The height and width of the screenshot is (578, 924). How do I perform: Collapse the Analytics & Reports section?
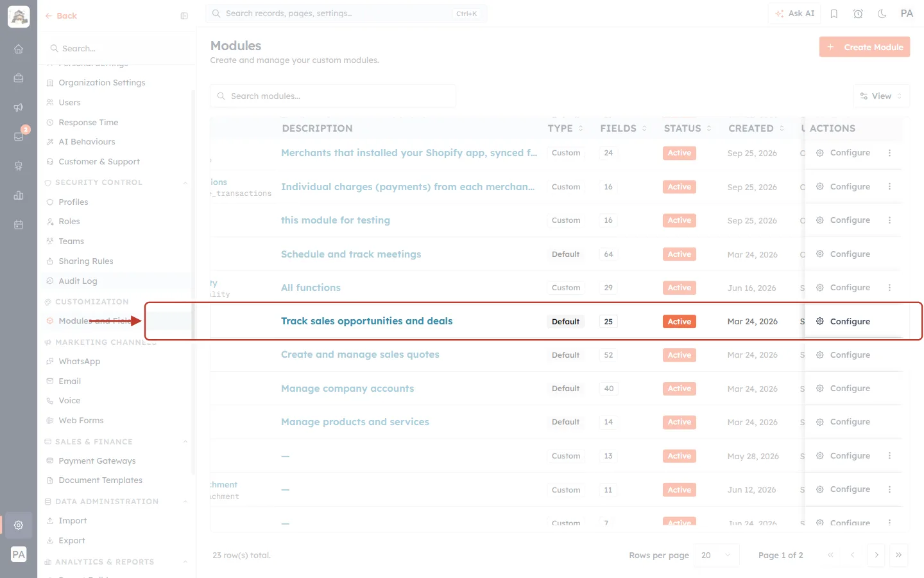[185, 562]
